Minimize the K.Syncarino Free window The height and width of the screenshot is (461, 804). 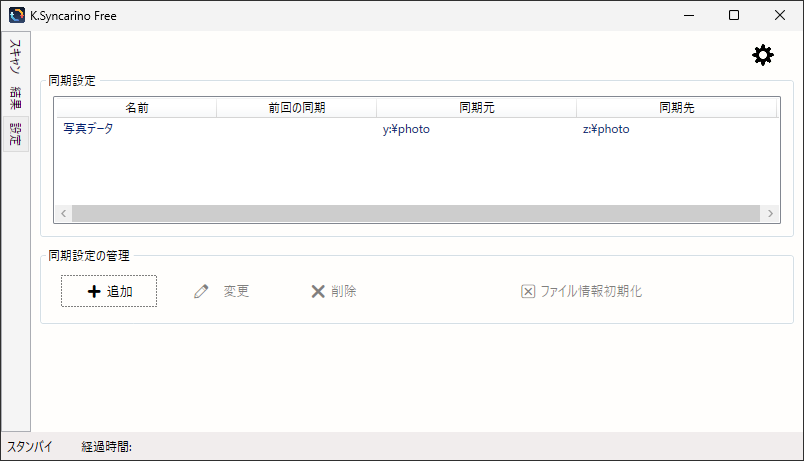[x=689, y=15]
